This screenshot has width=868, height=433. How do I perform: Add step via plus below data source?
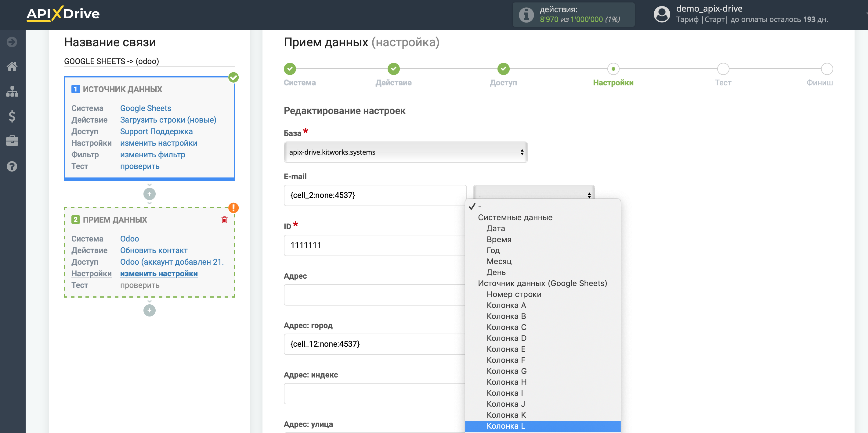(150, 194)
